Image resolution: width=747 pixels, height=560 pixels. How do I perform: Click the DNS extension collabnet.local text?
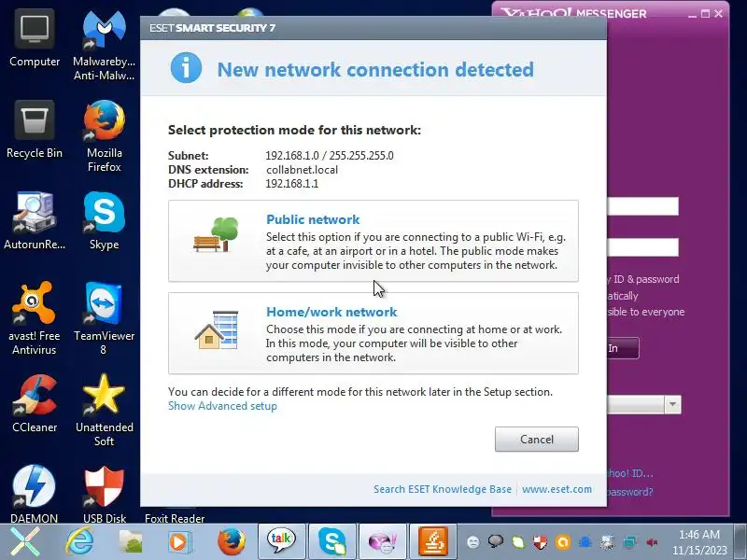(302, 170)
